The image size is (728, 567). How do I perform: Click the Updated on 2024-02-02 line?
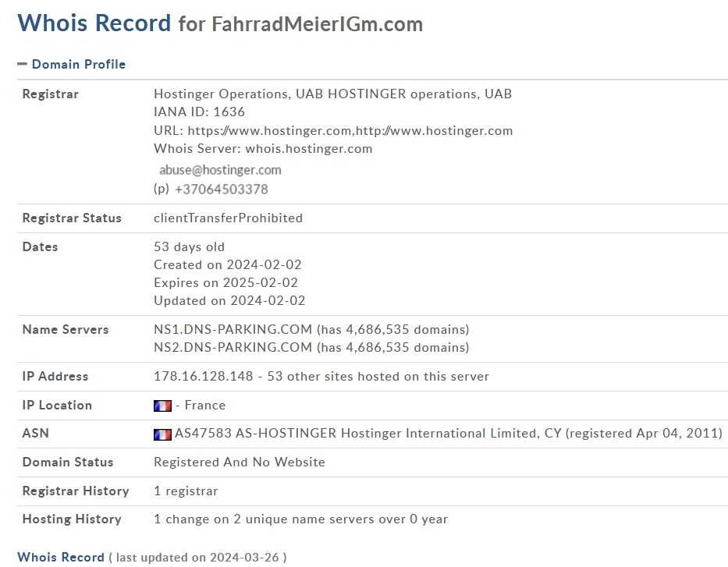(x=229, y=301)
